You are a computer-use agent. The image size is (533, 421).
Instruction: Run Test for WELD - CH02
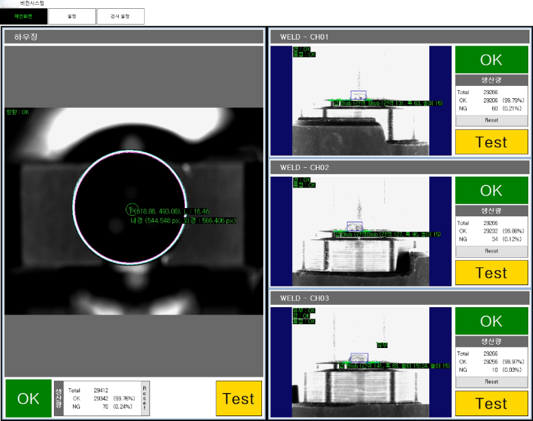tap(491, 273)
